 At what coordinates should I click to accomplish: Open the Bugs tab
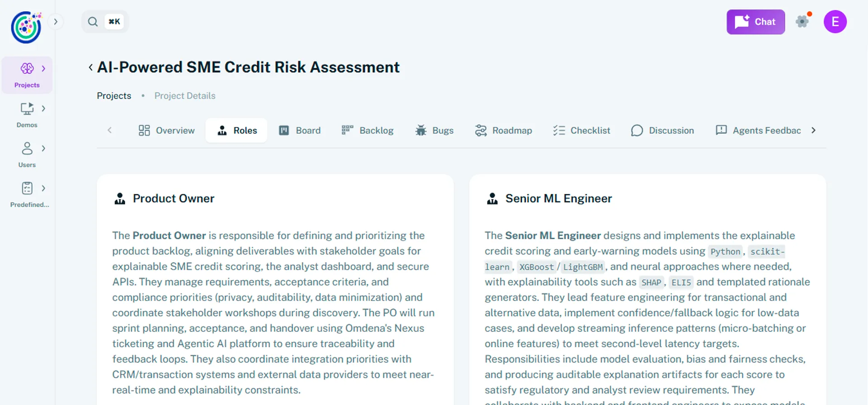pyautogui.click(x=434, y=131)
